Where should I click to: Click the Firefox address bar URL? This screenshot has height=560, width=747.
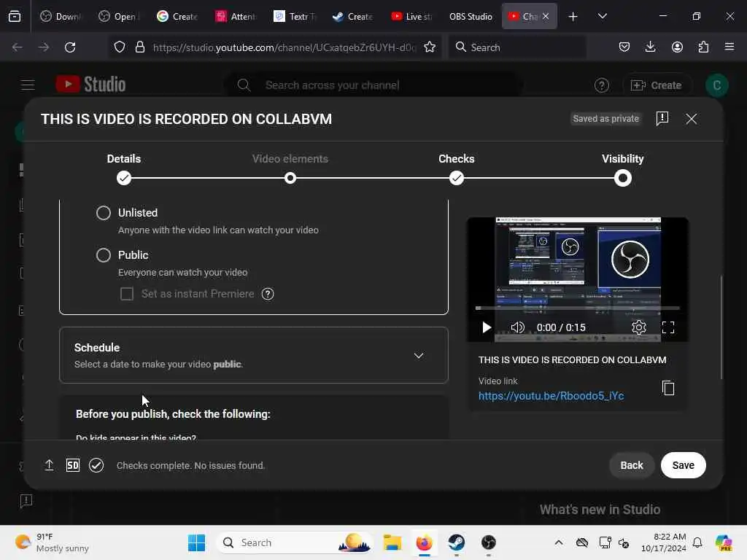coord(285,47)
